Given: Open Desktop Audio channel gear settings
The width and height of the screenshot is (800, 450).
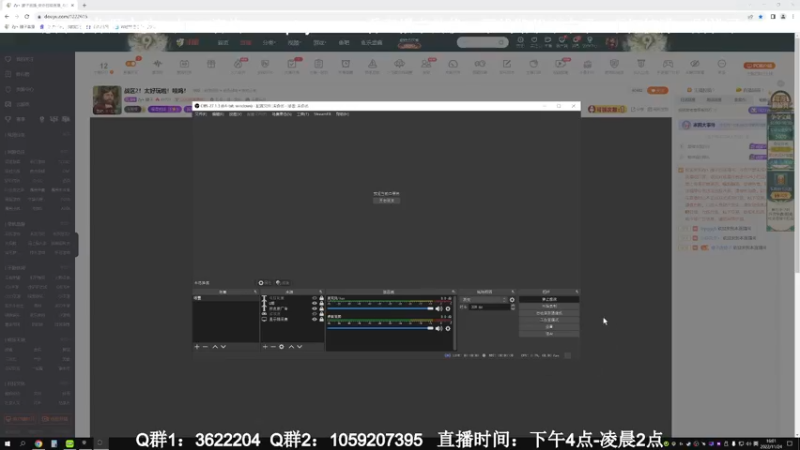Looking at the screenshot, I should pos(448,329).
